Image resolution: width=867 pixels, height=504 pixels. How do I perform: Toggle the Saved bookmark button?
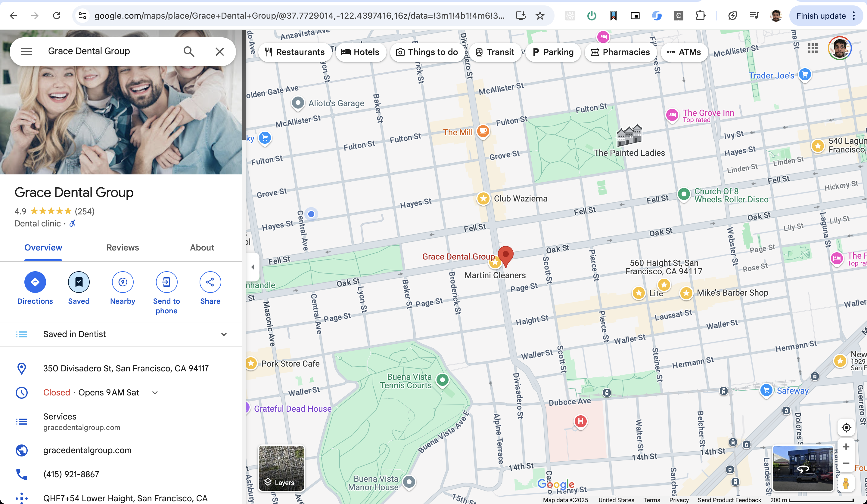(x=79, y=282)
